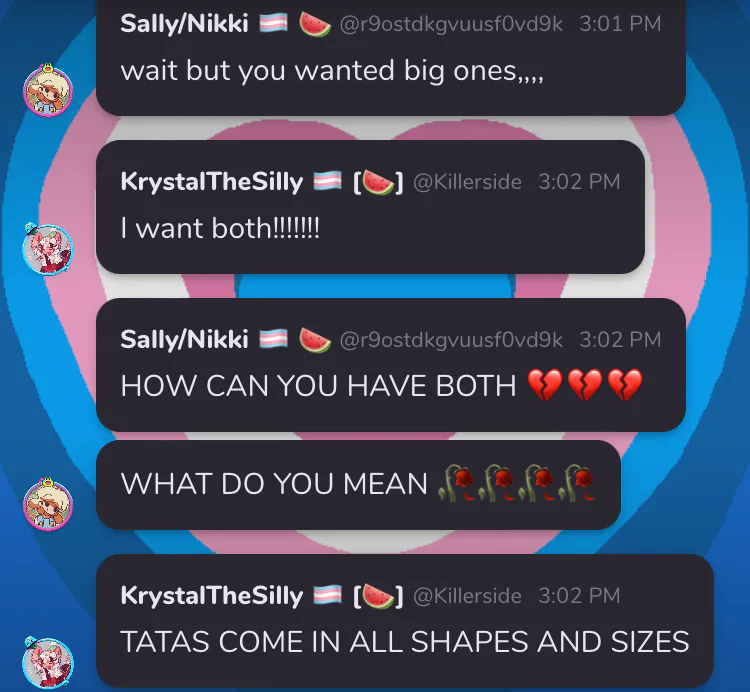Click Sally/Nikki's avatar beside the top message
Screen dimensions: 750x692
(48, 90)
